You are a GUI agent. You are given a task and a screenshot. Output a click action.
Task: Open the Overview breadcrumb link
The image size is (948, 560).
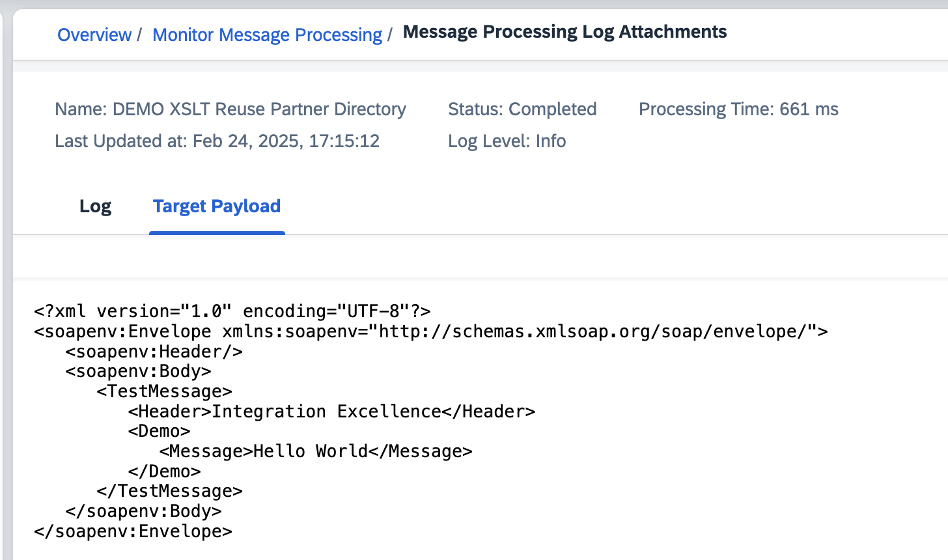pos(94,35)
